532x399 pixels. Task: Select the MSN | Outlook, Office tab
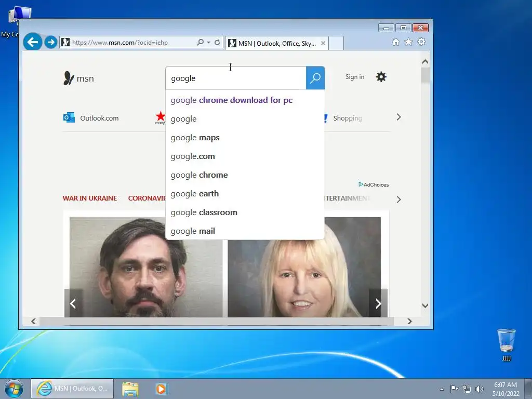[276, 44]
